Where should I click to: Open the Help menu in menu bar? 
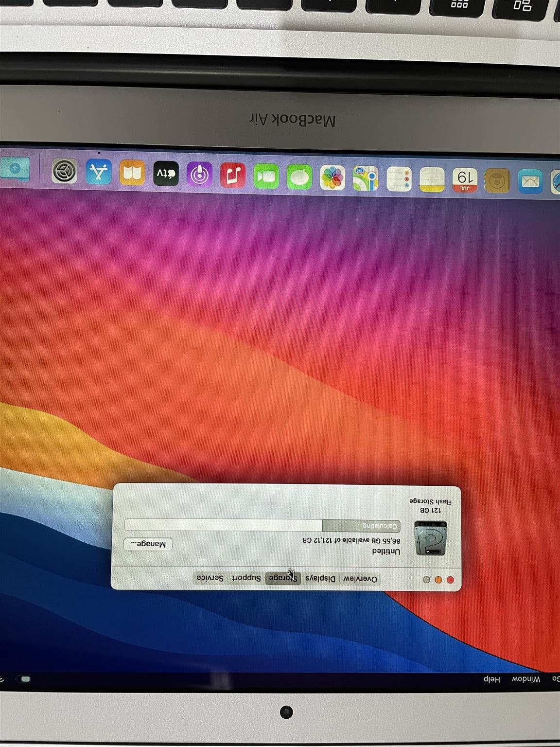tap(491, 679)
